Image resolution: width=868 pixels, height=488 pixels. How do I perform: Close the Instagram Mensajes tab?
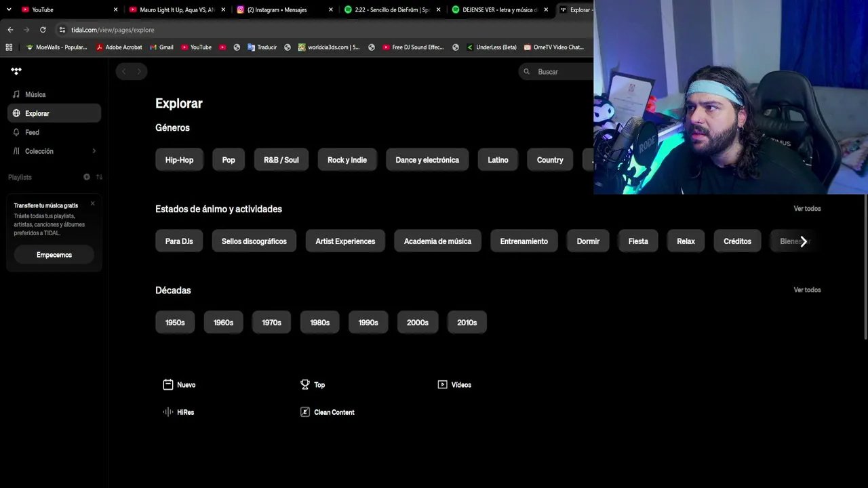tap(331, 9)
